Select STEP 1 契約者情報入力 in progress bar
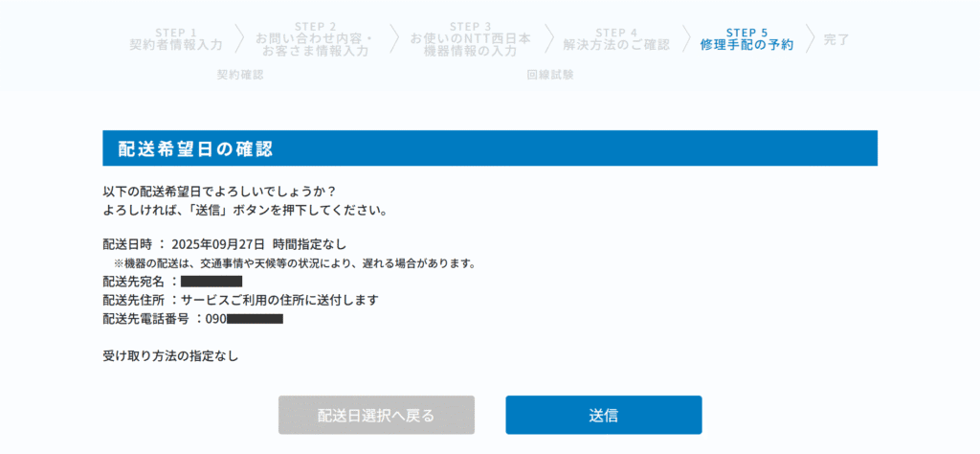 [176, 39]
